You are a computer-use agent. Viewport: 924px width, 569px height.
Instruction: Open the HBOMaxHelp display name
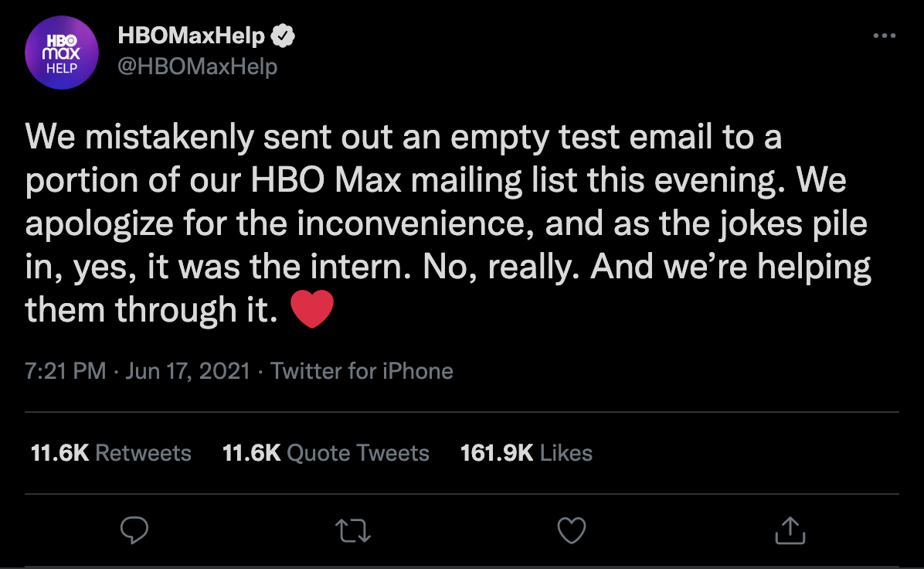click(x=192, y=36)
